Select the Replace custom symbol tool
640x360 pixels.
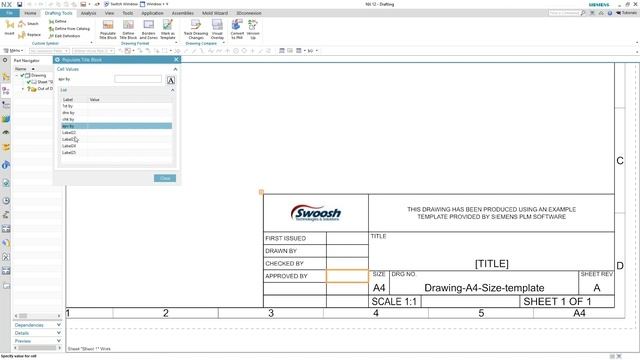tap(29, 35)
